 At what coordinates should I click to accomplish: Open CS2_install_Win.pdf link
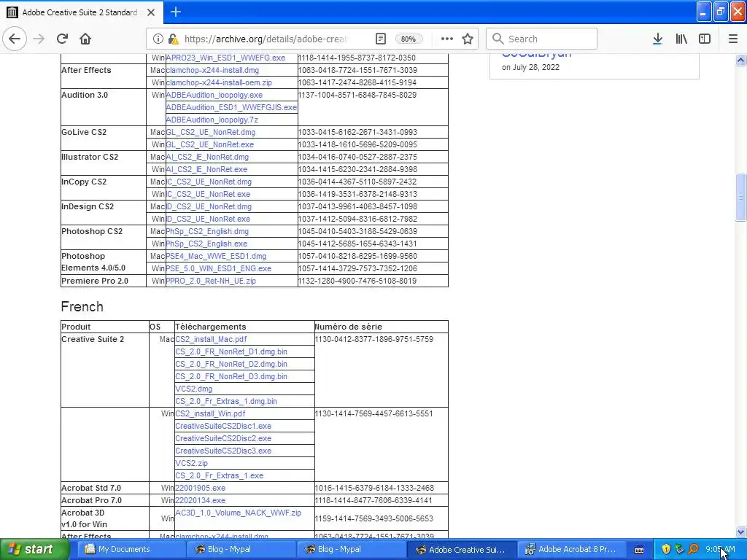click(210, 413)
